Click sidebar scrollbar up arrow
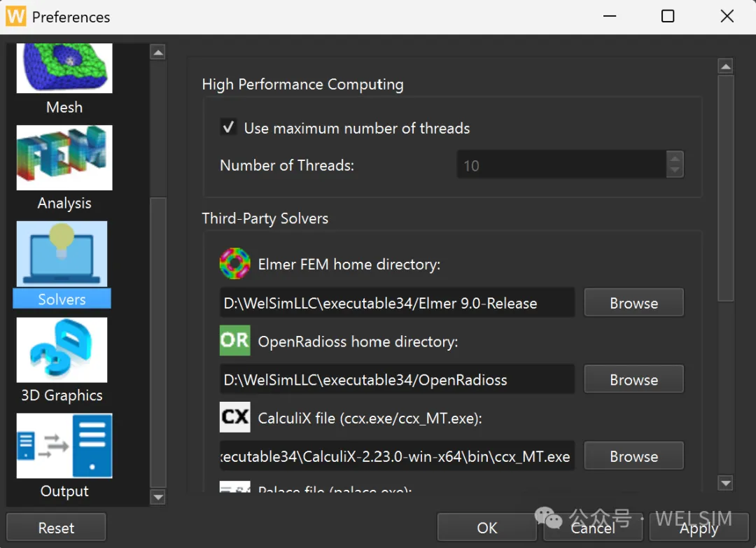The height and width of the screenshot is (548, 756). pos(157,52)
